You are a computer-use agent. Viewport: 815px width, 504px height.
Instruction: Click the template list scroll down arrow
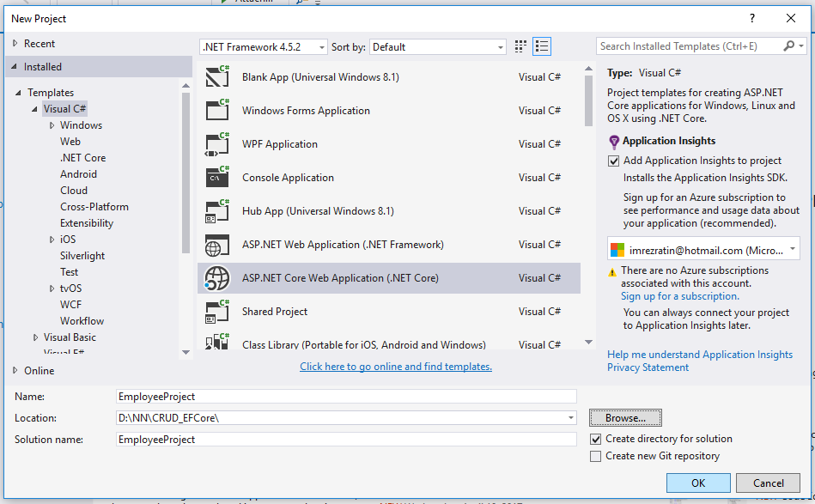tap(588, 342)
